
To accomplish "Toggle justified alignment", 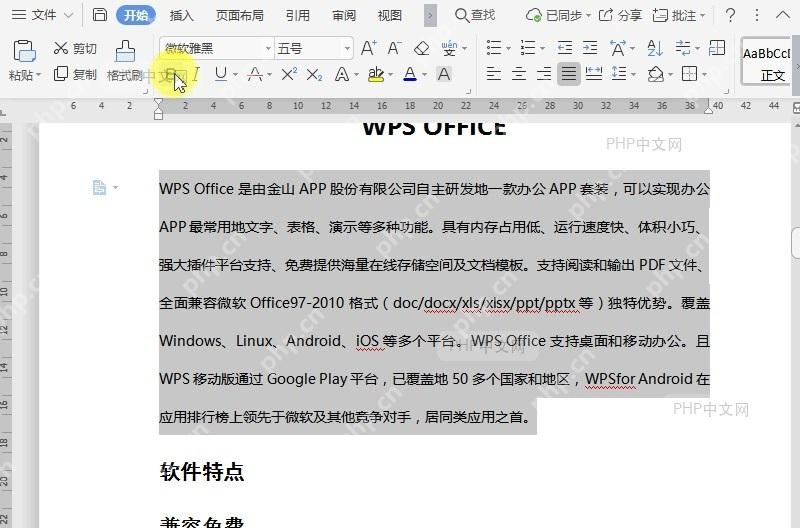I will coord(568,74).
